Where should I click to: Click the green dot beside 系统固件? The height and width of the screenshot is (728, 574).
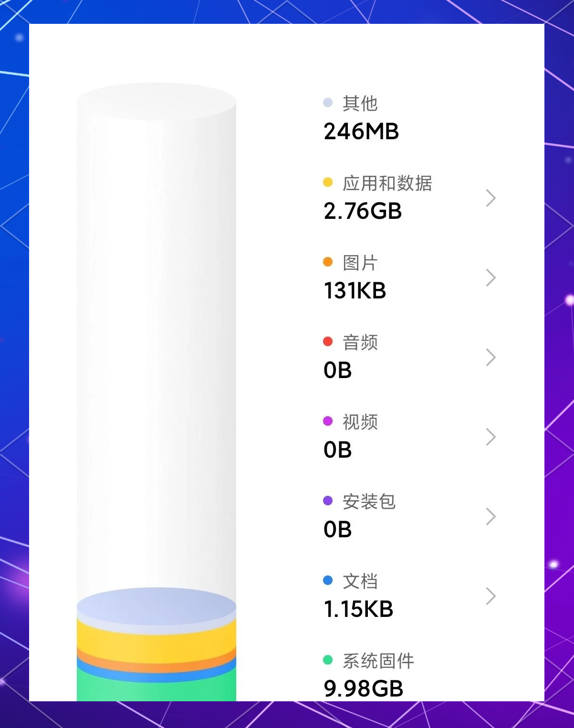pyautogui.click(x=328, y=660)
